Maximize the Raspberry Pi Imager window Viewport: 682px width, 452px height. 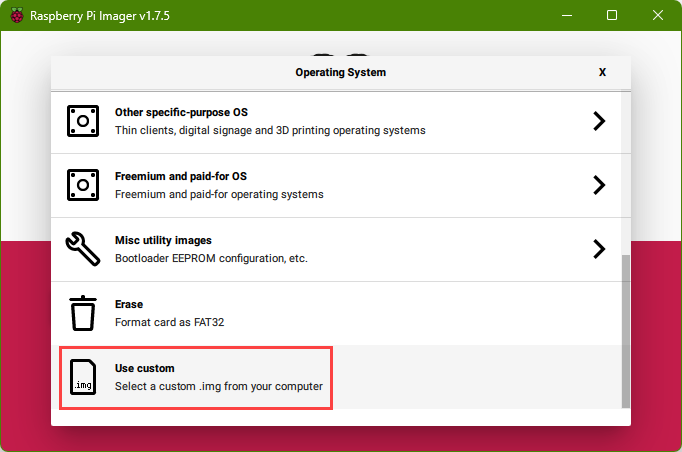(x=612, y=15)
